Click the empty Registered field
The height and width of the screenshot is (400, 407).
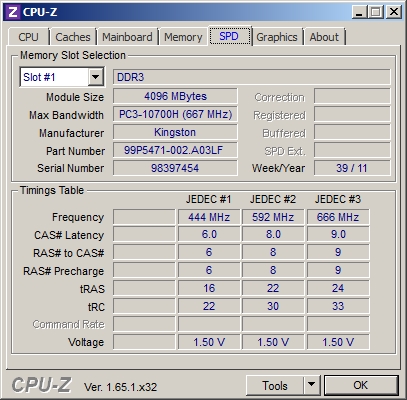352,114
